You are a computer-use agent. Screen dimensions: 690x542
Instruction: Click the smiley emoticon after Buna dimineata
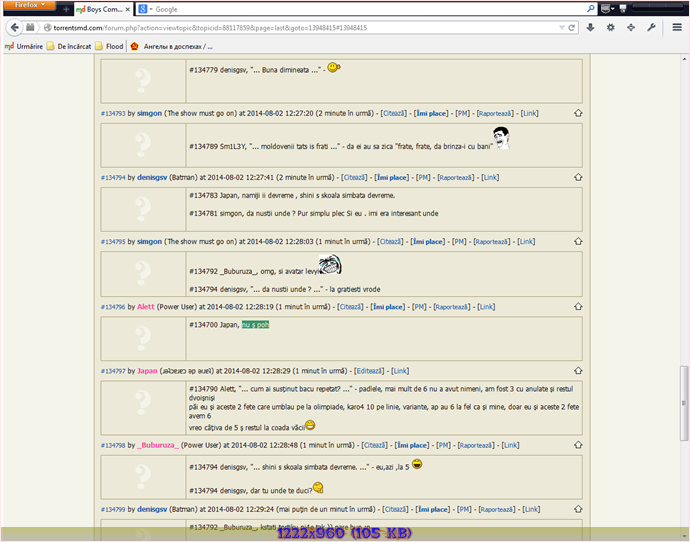pyautogui.click(x=334, y=67)
